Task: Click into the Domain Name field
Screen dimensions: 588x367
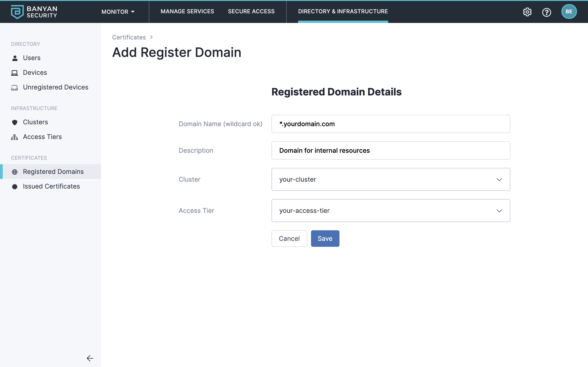Action: point(390,124)
